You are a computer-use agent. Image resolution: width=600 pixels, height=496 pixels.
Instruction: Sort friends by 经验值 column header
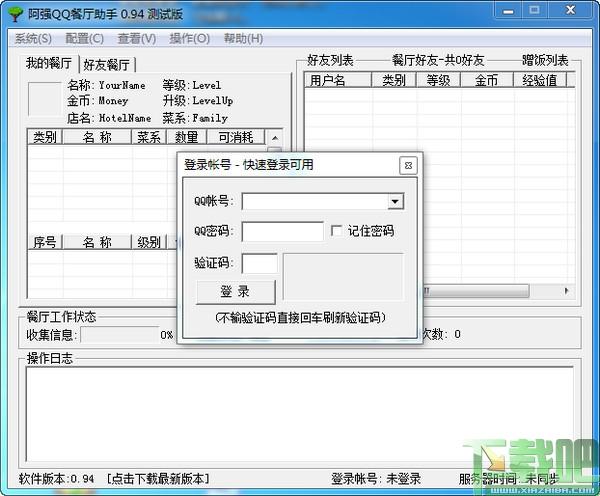coord(540,80)
